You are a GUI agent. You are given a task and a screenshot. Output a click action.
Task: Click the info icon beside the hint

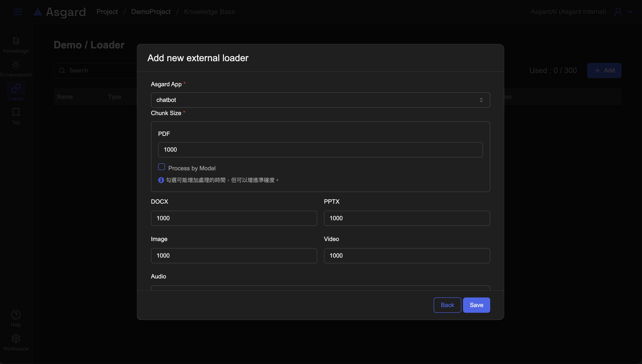click(161, 180)
